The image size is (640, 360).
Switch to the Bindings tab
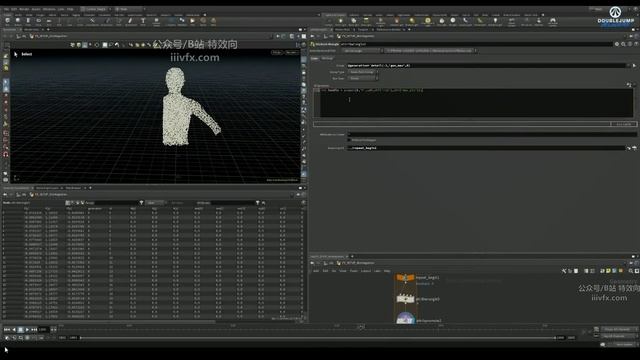pos(327,59)
